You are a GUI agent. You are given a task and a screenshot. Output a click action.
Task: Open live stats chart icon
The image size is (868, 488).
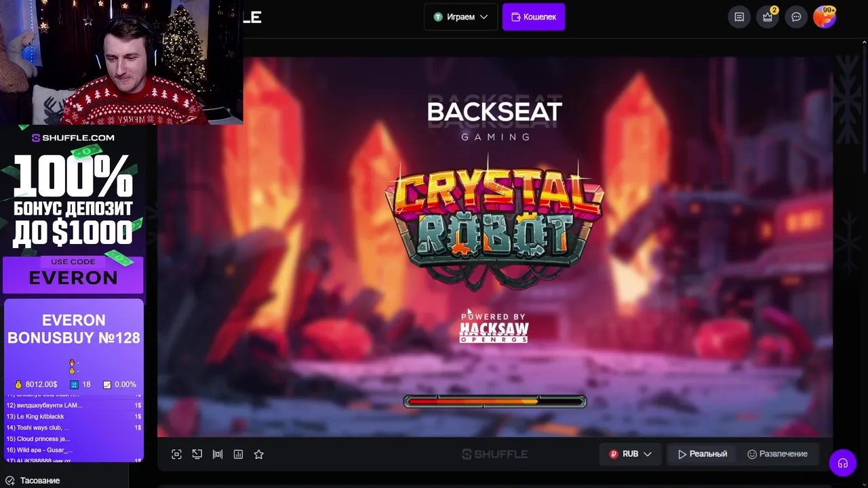click(x=238, y=454)
